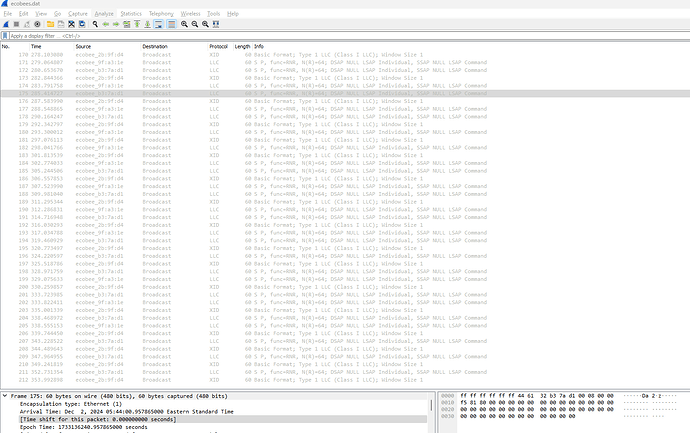Select packet 200 at time 330.259857
Image resolution: width=690 pixels, height=433 pixels.
tap(345, 287)
